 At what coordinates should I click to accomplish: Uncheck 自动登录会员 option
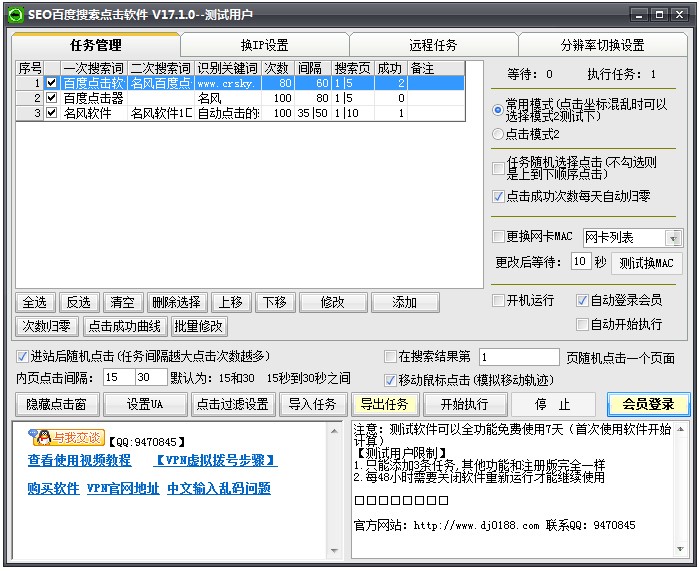582,300
